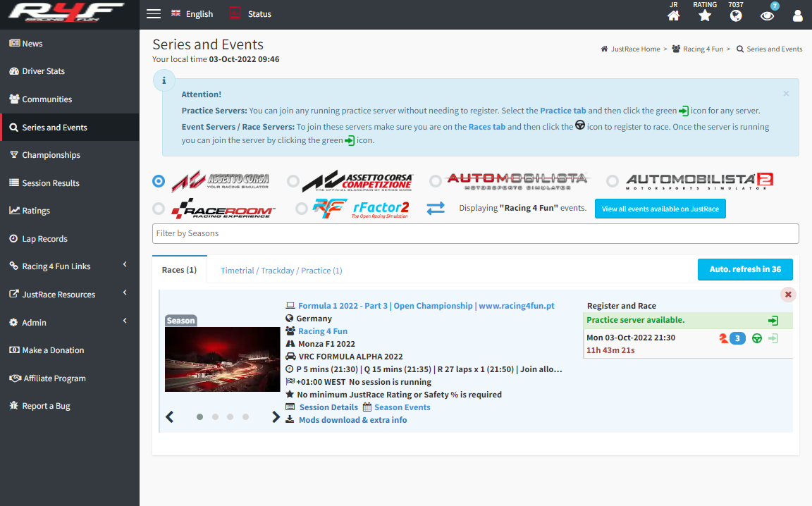Register to race with the green steering wheel icon
The image size is (812, 506).
(756, 339)
